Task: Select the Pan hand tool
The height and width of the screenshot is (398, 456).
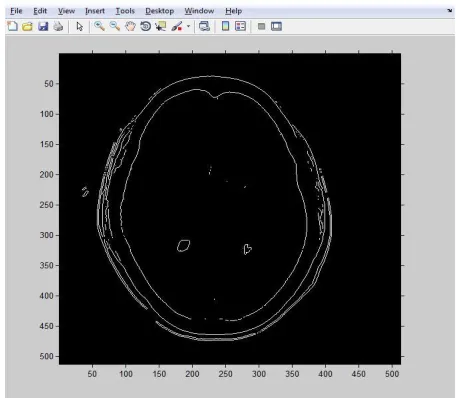Action: tap(130, 26)
